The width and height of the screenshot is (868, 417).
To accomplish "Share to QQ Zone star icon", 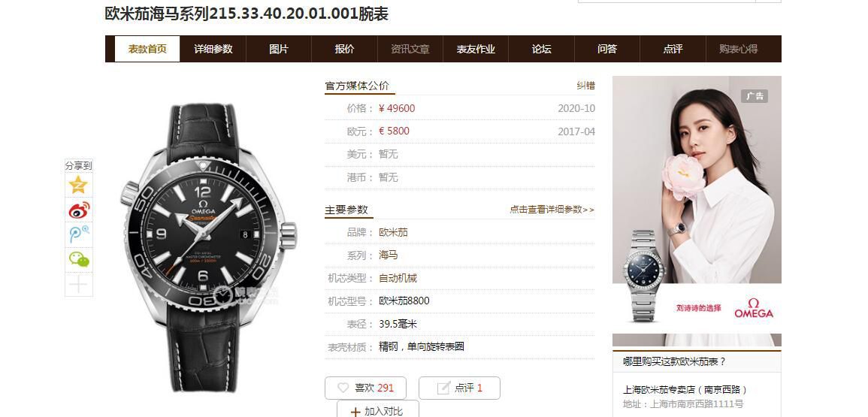I will pyautogui.click(x=78, y=184).
